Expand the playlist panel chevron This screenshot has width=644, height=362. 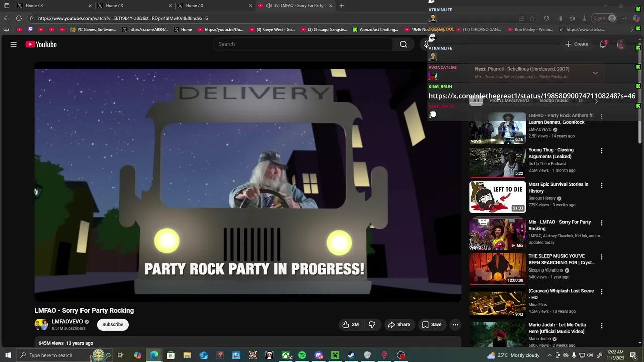click(x=595, y=73)
